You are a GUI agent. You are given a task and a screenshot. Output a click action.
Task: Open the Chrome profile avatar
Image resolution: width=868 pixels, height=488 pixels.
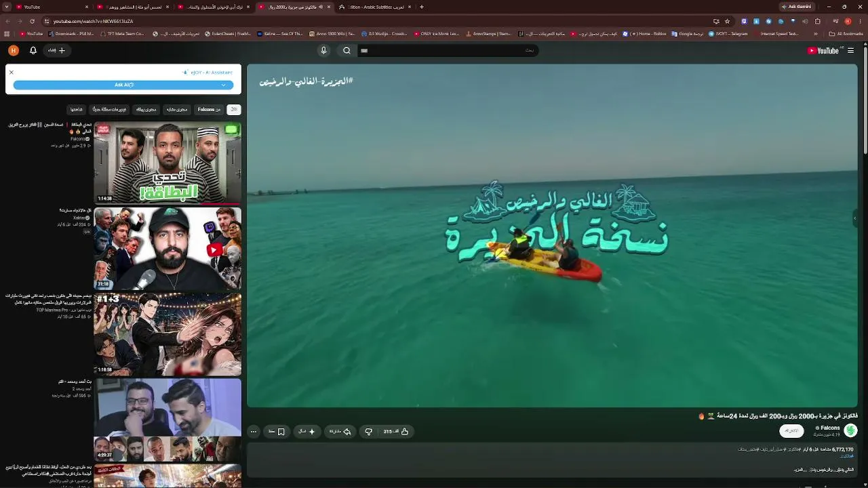pyautogui.click(x=847, y=21)
